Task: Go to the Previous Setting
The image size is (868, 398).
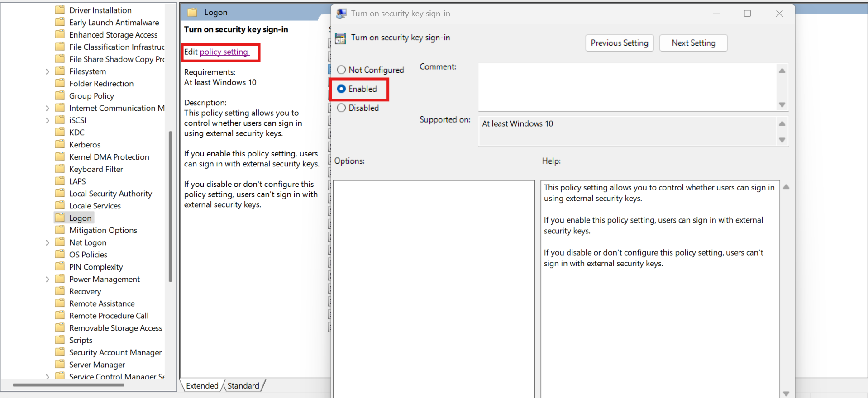Action: tap(620, 43)
